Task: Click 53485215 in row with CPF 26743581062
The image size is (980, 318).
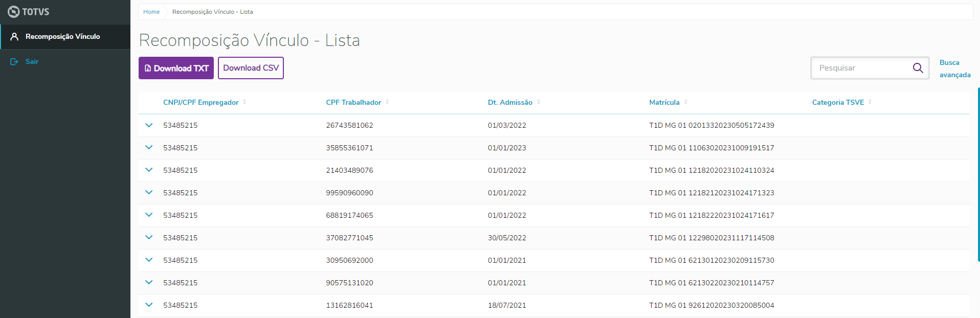Action: tap(180, 125)
